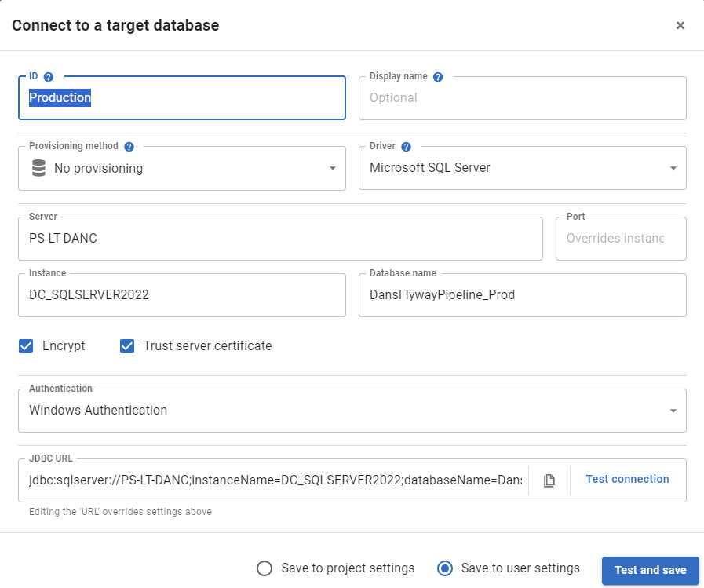Close the Connect to a target database dialog

pos(680,26)
